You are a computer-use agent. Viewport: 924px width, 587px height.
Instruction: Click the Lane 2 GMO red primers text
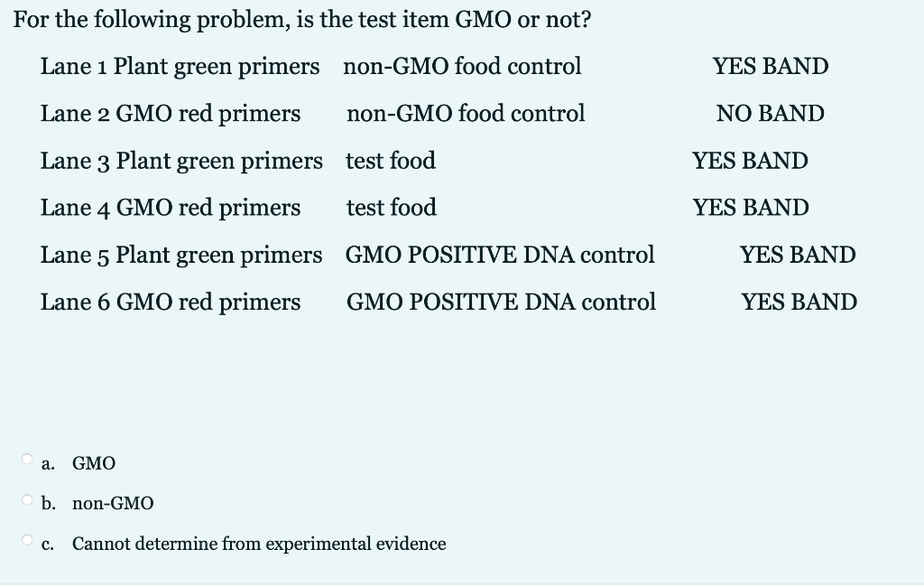[170, 113]
